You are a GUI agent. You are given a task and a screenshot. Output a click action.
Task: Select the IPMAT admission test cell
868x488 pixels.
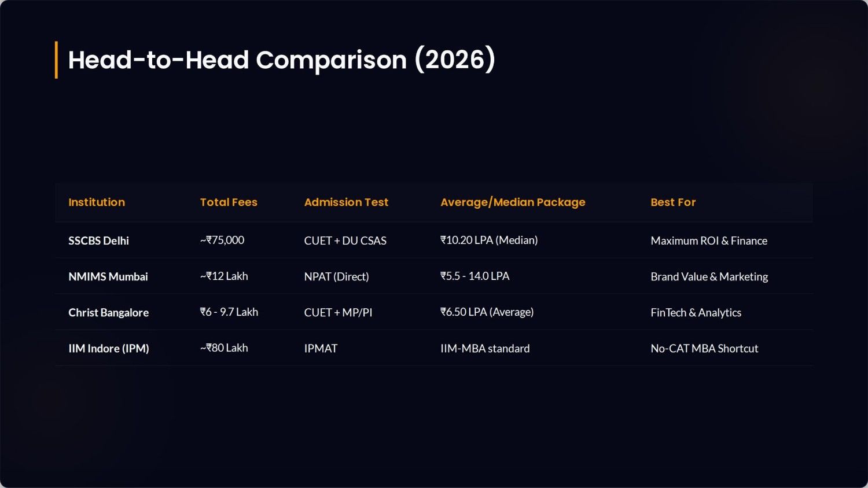coord(321,348)
